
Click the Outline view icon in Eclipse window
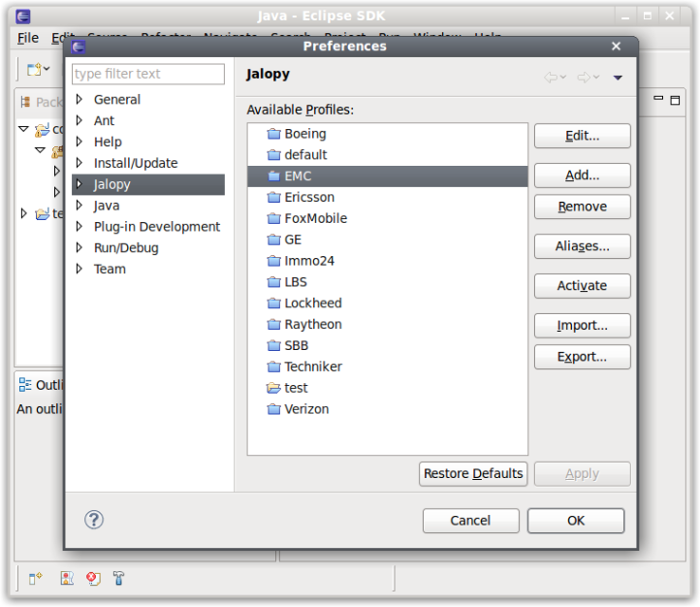(x=25, y=385)
